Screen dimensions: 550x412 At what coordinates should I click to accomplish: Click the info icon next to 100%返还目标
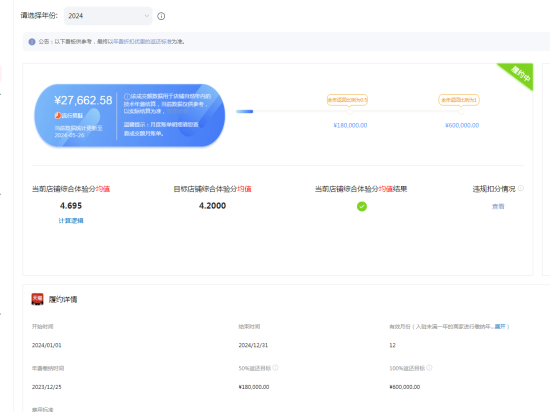pyautogui.click(x=429, y=368)
